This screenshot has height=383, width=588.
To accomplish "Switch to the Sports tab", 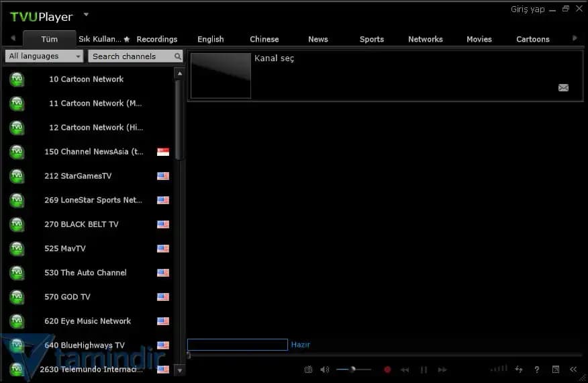I will coord(371,39).
